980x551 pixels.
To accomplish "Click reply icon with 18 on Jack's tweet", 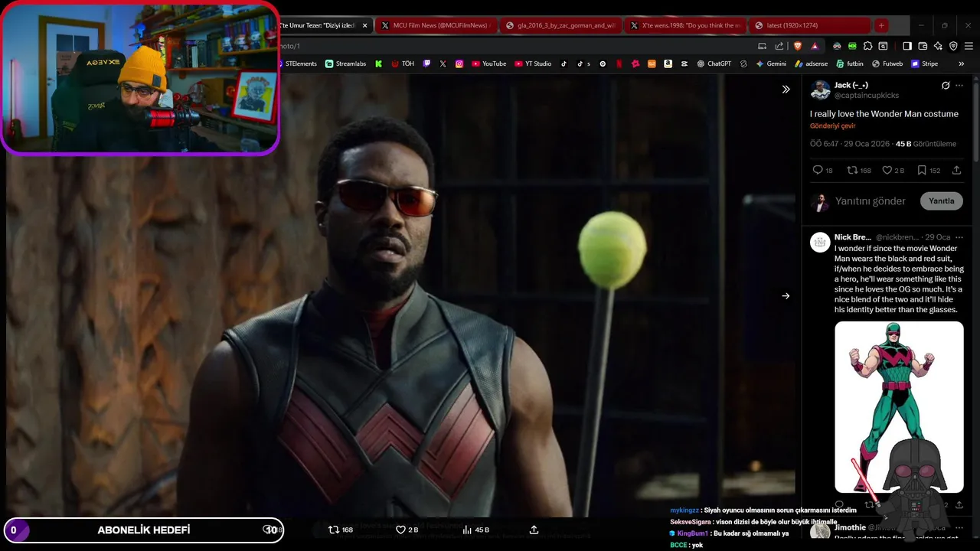I will [822, 170].
